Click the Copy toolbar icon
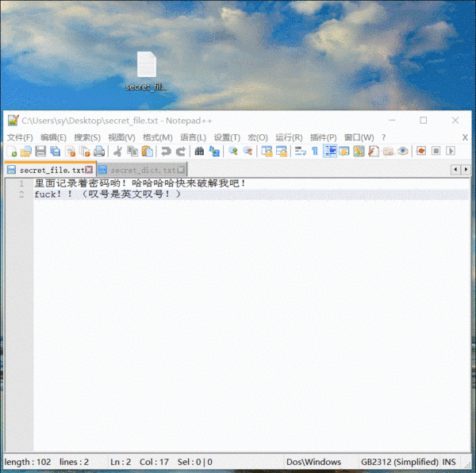This screenshot has width=476, height=473. pos(132,151)
